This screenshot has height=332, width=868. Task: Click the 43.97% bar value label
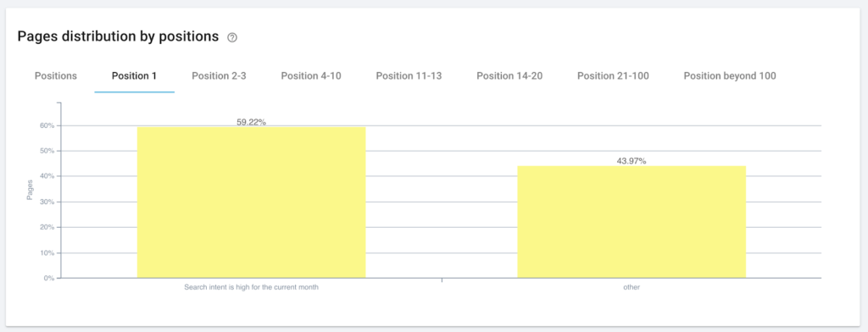(631, 161)
